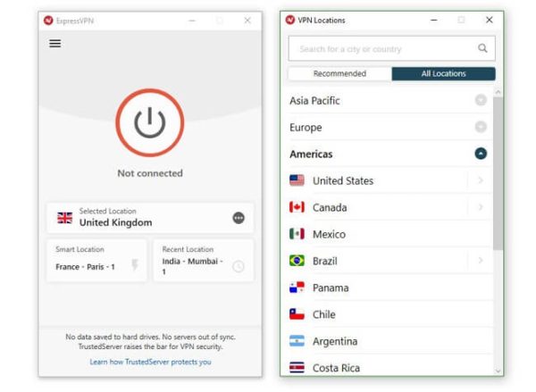Select United States location text

pos(343,180)
